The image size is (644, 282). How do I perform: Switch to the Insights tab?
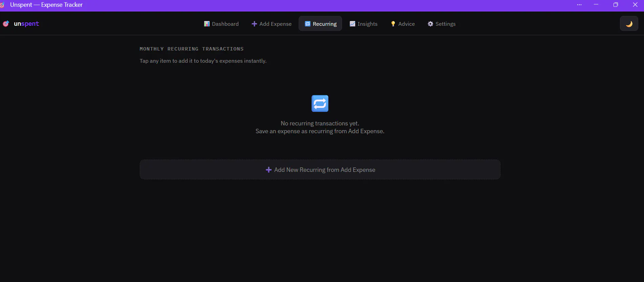(x=363, y=24)
